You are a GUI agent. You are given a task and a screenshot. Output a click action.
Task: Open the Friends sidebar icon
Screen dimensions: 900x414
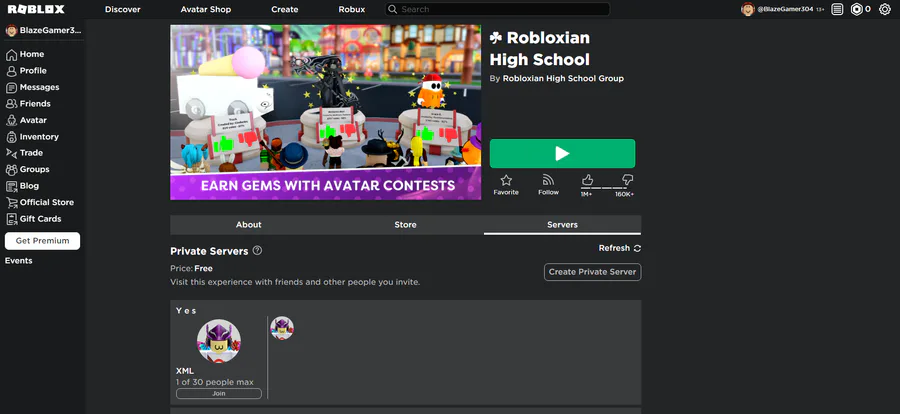click(x=11, y=104)
